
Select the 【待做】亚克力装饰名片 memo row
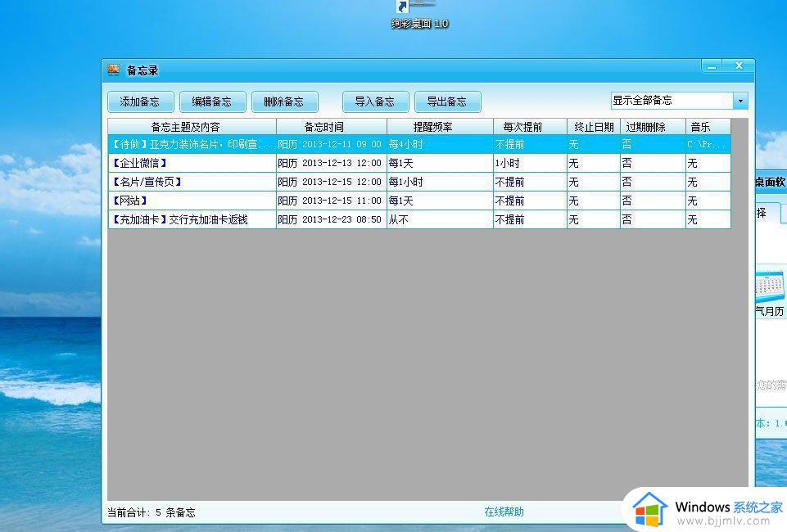[x=419, y=144]
